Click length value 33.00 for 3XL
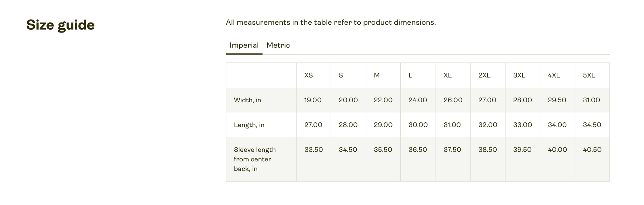 coord(523,125)
